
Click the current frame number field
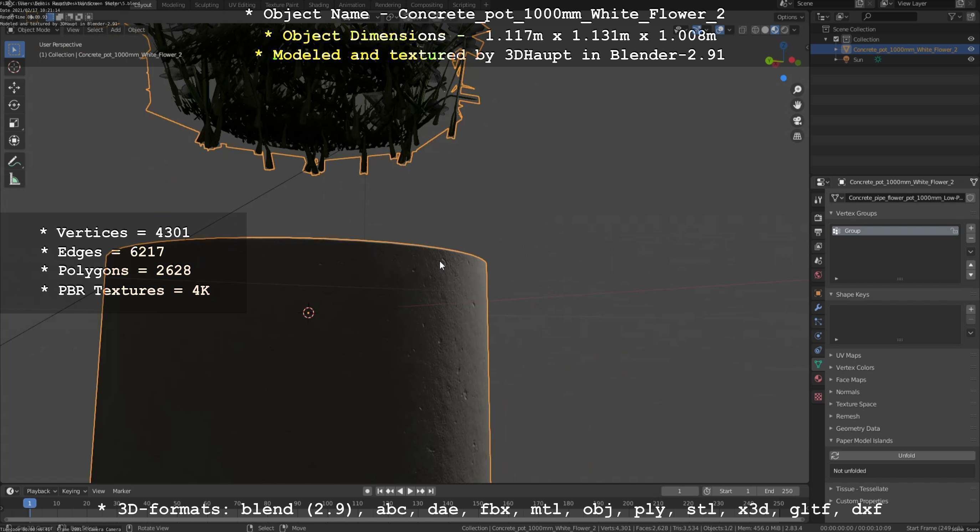tap(679, 491)
